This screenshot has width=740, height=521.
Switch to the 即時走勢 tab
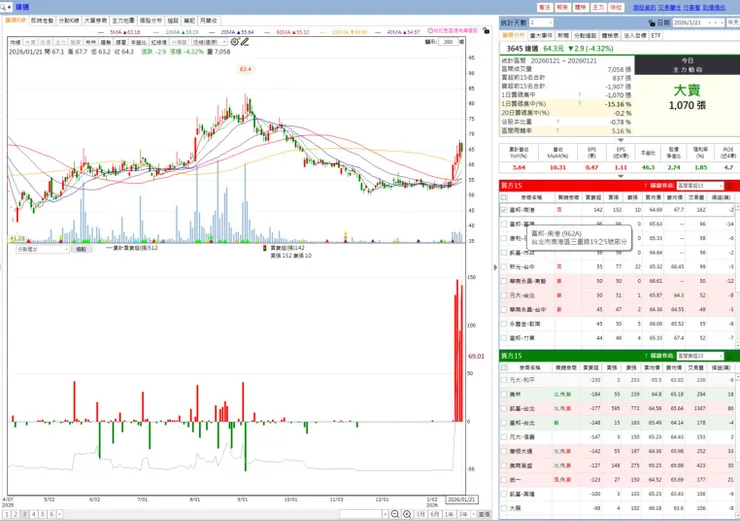click(42, 21)
